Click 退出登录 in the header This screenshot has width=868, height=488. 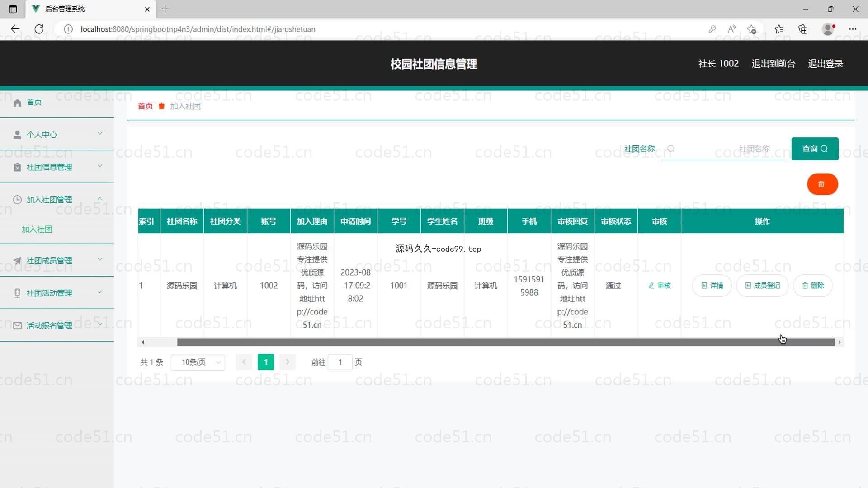coord(826,64)
